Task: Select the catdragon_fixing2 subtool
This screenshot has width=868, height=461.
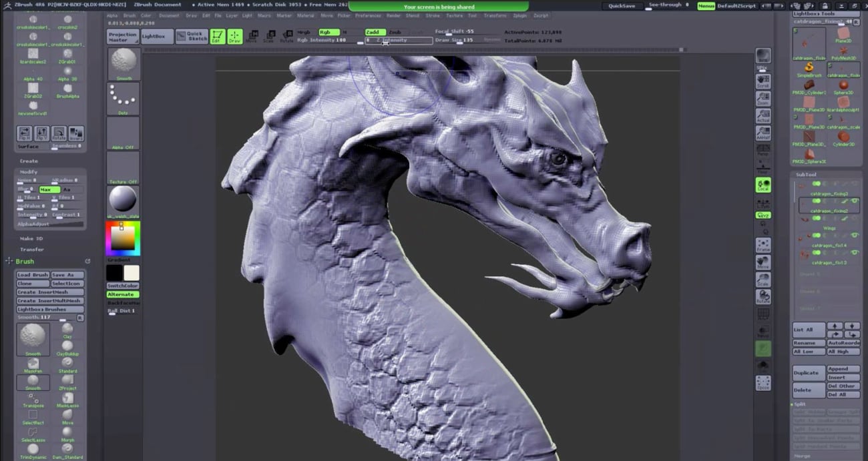Action: pos(829,205)
